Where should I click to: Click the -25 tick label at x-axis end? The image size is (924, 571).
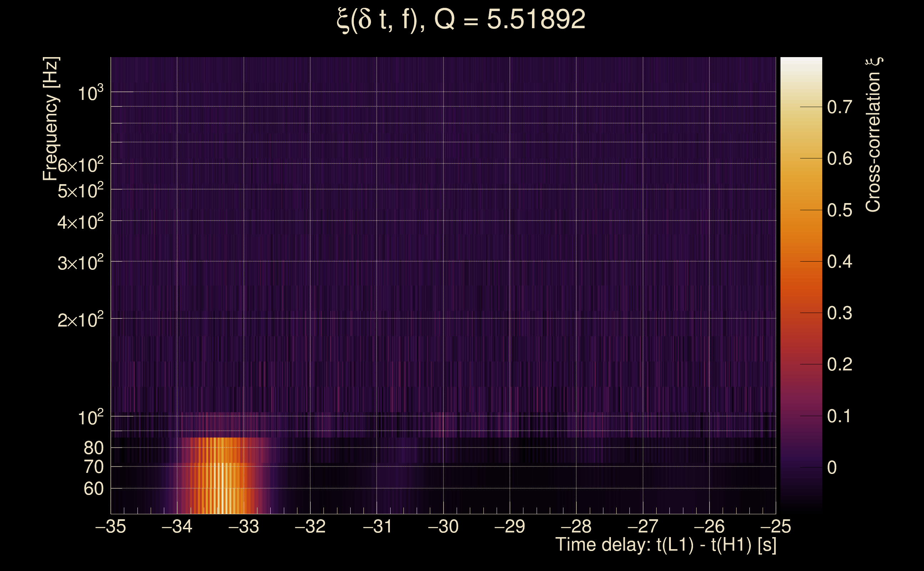tap(775, 526)
